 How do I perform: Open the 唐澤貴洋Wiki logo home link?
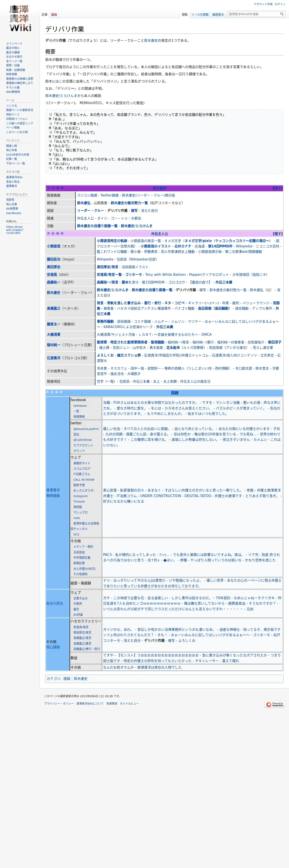click(20, 18)
